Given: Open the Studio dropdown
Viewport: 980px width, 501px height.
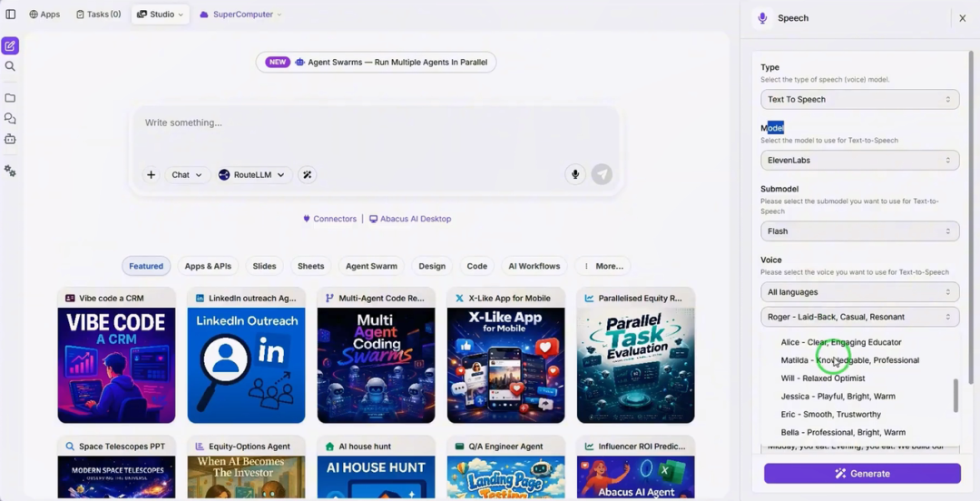Looking at the screenshot, I should [160, 14].
